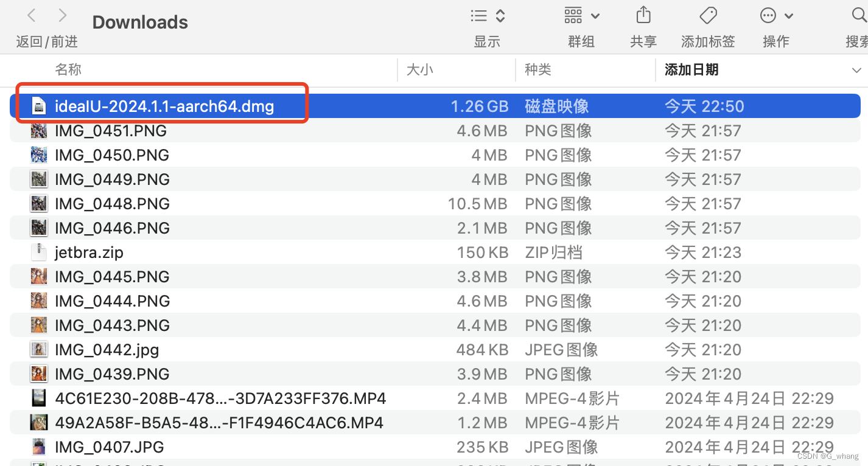Click the Search magnifier icon
This screenshot has height=466, width=868.
point(859,15)
